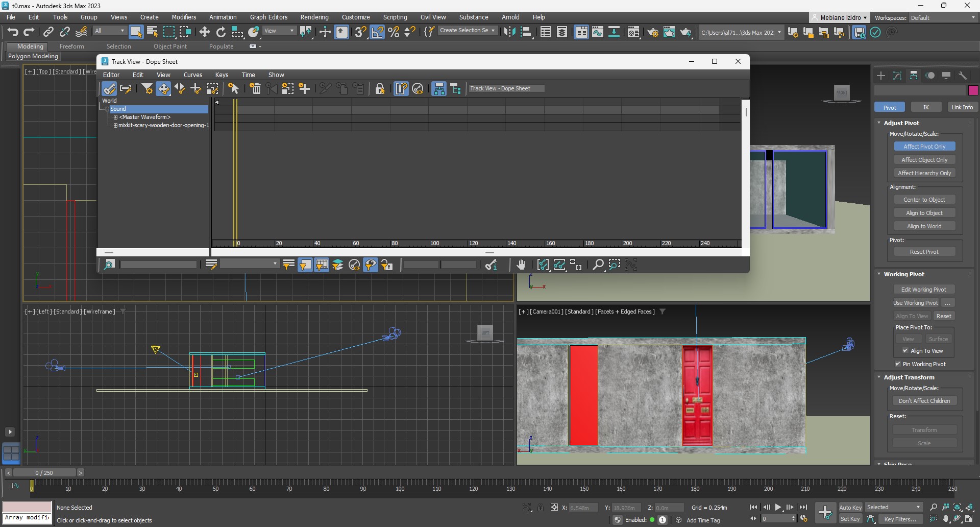Select the Select and Move tool
Image resolution: width=980 pixels, height=527 pixels.
click(205, 32)
